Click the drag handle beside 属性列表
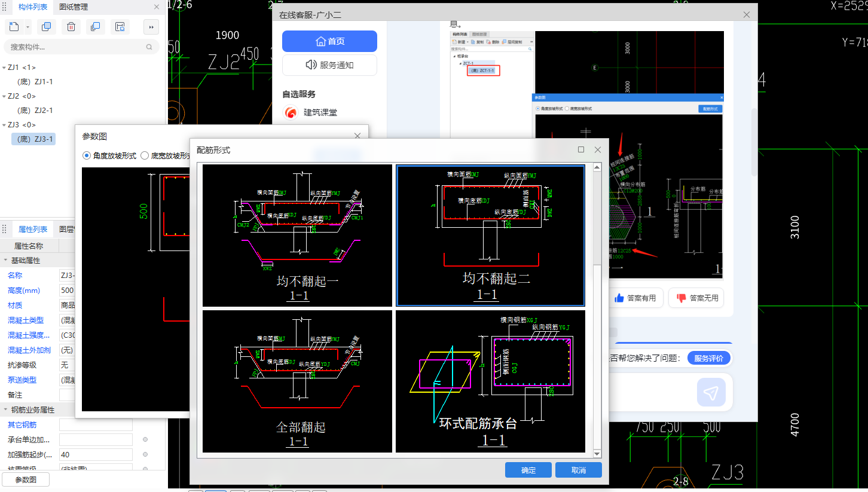The image size is (868, 492). [x=5, y=229]
